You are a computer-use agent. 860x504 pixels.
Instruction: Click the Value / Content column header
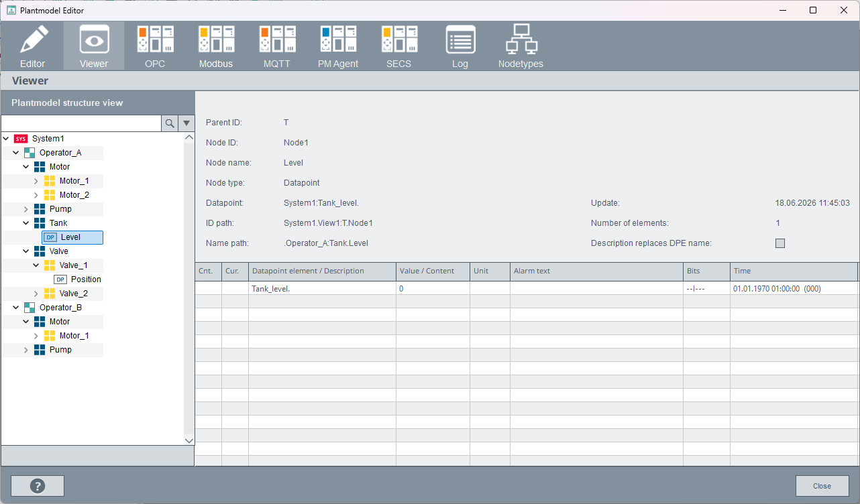[x=433, y=271]
